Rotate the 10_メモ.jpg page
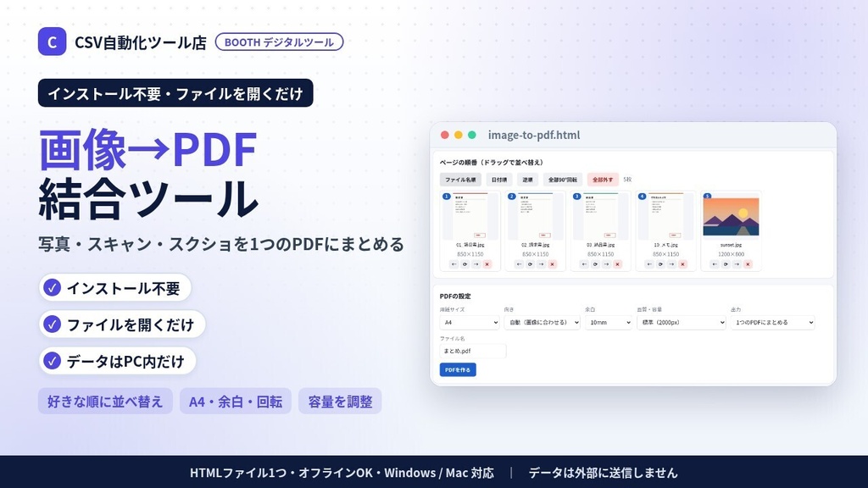The image size is (868, 488). 660,264
